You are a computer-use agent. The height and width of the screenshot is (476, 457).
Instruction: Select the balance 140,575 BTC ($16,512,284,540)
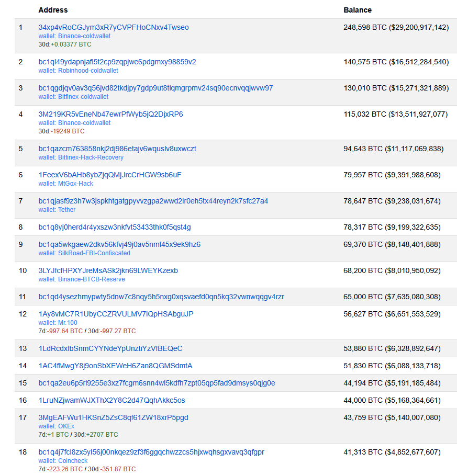tap(396, 62)
